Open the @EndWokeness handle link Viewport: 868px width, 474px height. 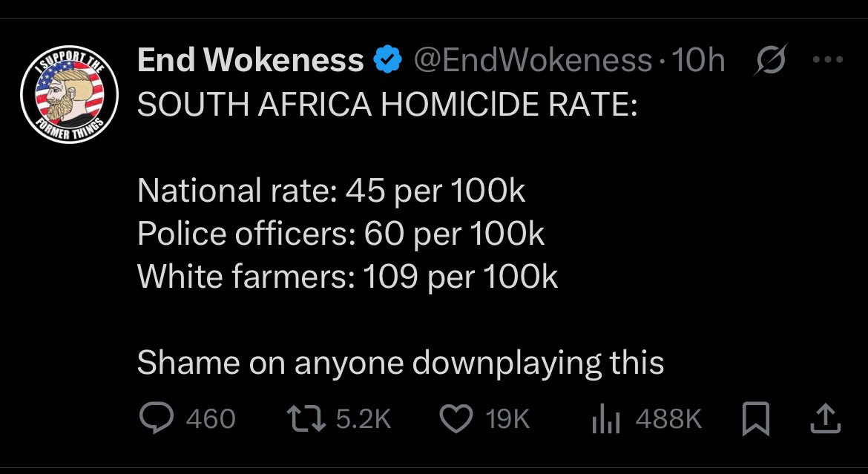point(533,62)
